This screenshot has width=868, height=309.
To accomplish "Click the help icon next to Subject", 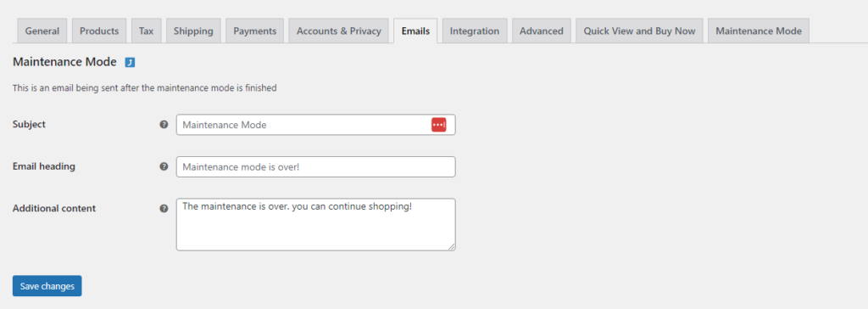I will coord(164,125).
